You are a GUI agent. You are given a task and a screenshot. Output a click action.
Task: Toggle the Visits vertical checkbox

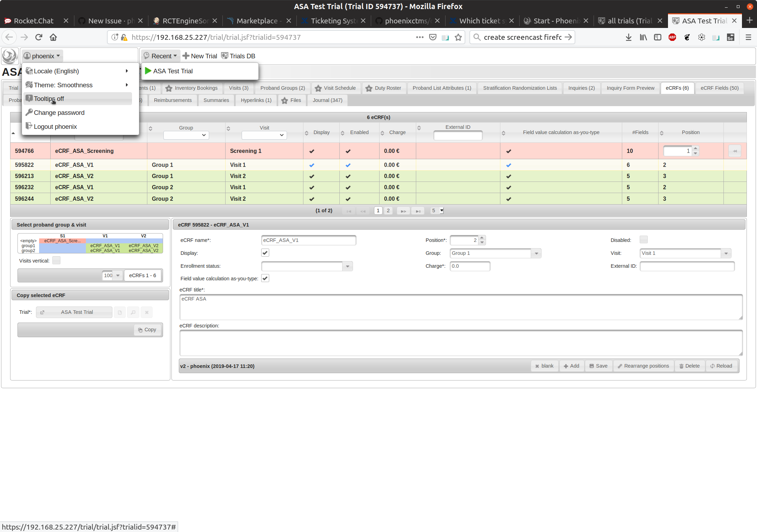pos(56,260)
